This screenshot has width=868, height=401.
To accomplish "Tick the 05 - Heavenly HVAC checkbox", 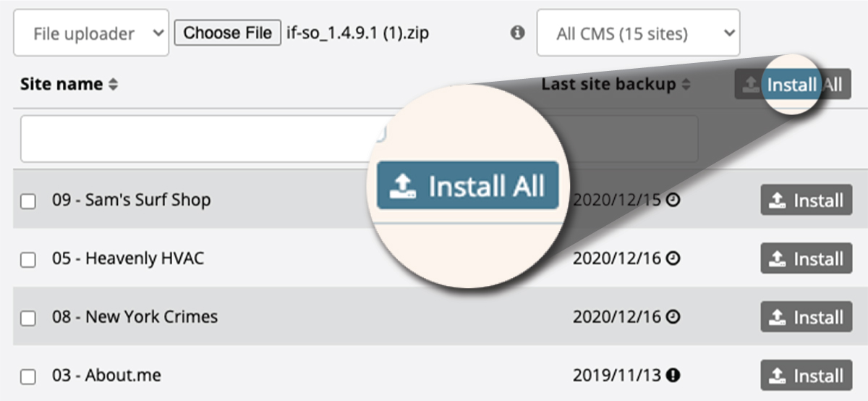I will [x=27, y=261].
